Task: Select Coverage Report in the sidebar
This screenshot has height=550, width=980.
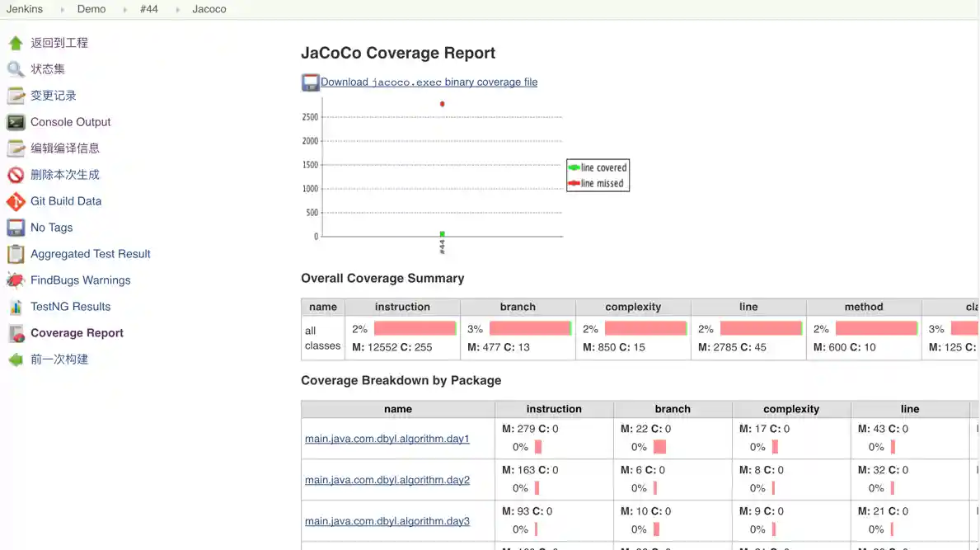Action: 77,333
